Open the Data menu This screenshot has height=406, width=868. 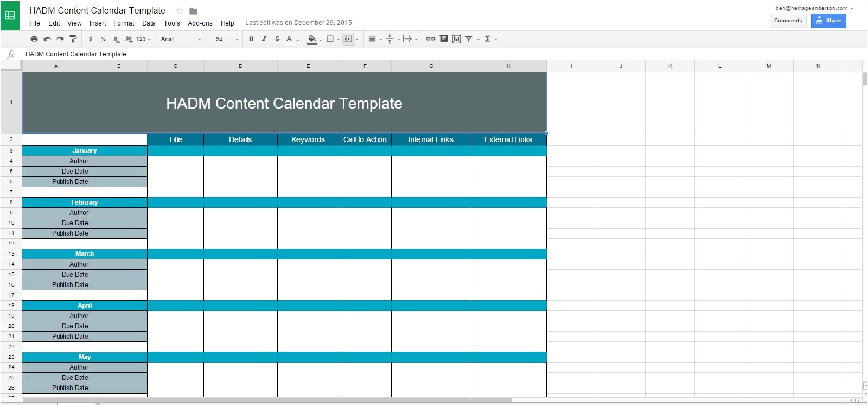click(x=149, y=23)
